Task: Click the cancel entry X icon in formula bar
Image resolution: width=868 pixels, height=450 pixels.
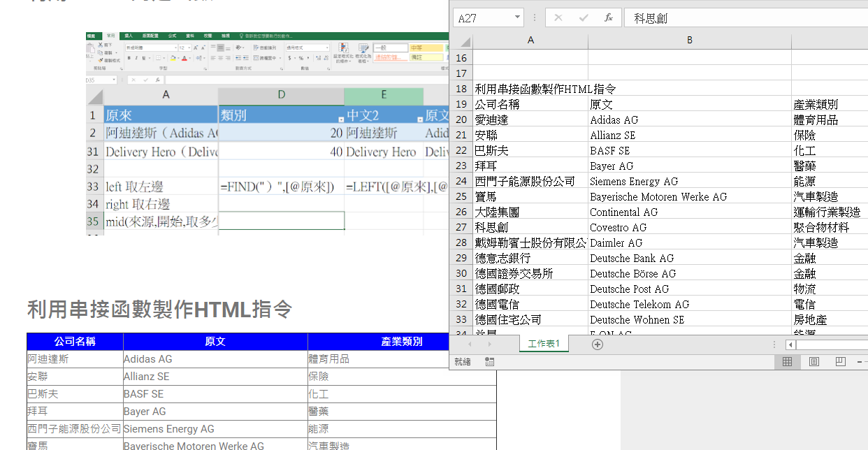Action: point(558,18)
